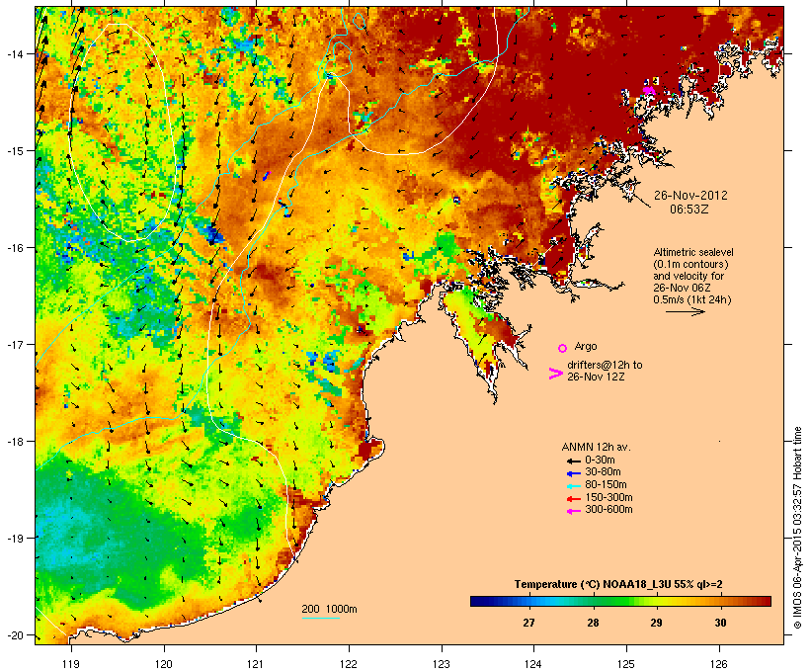Click the 150-300m depth label

click(x=608, y=498)
